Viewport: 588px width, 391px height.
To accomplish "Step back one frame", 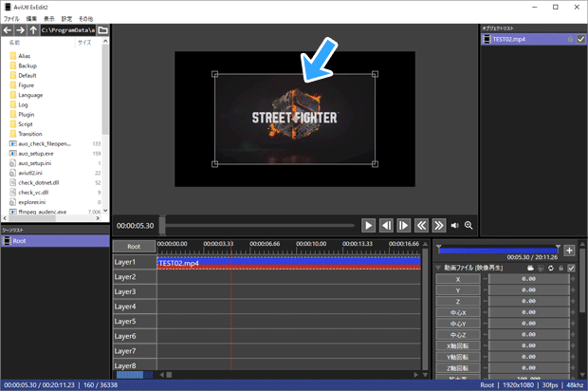I will [386, 226].
